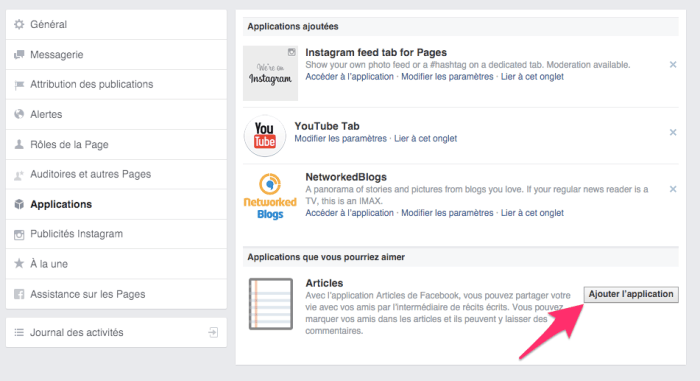Click the star icon beside À la une
This screenshot has height=381, width=700.
pyautogui.click(x=19, y=264)
